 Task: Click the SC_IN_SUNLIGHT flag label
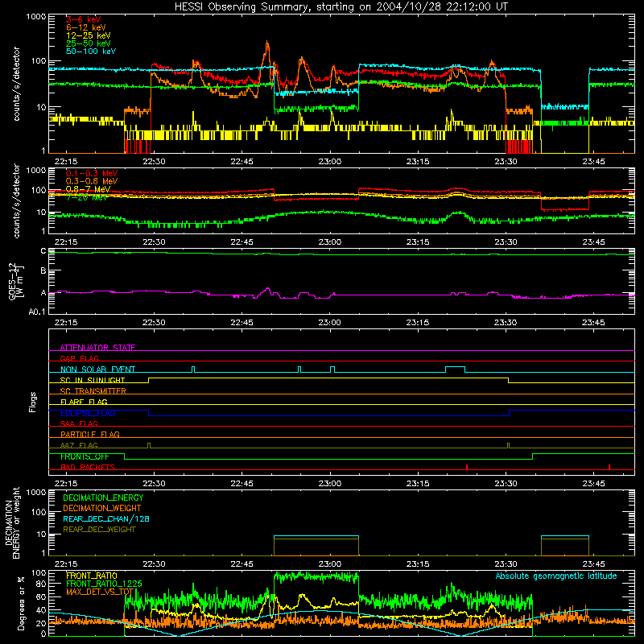pyautogui.click(x=93, y=380)
